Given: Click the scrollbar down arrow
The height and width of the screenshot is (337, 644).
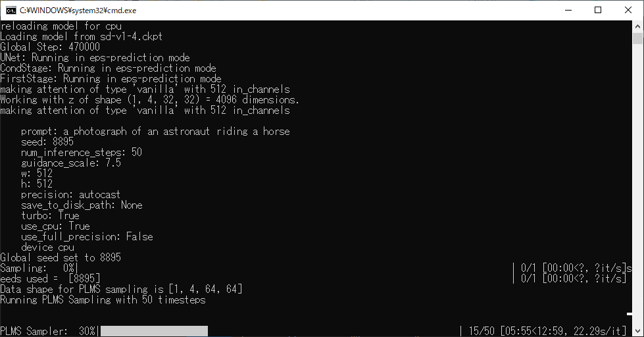Looking at the screenshot, I should click(638, 331).
